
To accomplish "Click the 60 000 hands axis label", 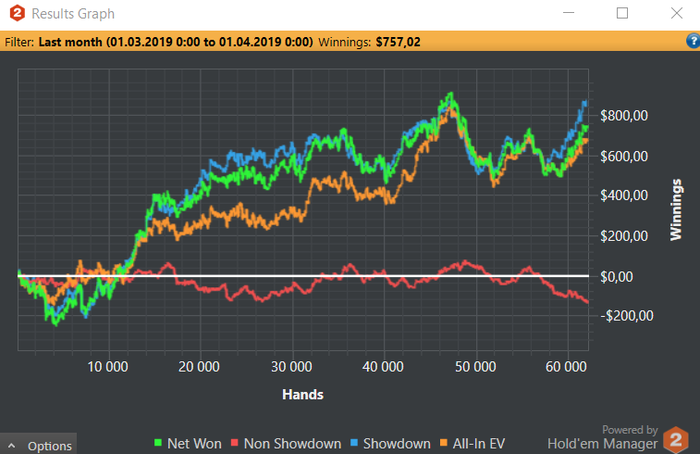I will tap(566, 367).
